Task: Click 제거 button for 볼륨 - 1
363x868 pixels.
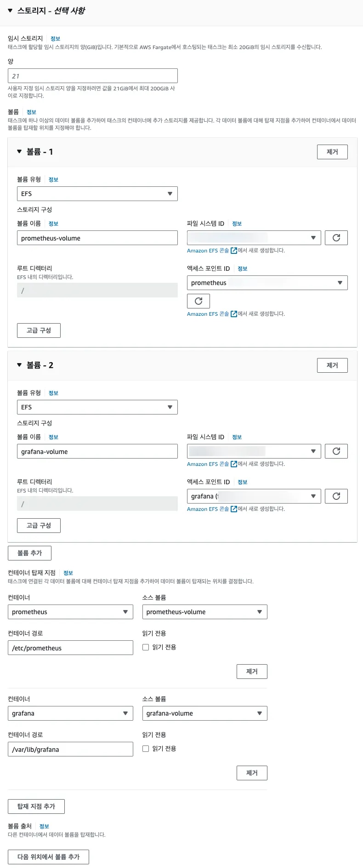Action: point(332,152)
